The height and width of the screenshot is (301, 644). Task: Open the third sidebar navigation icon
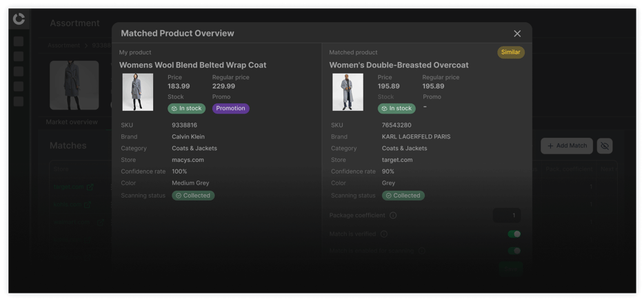click(x=19, y=72)
